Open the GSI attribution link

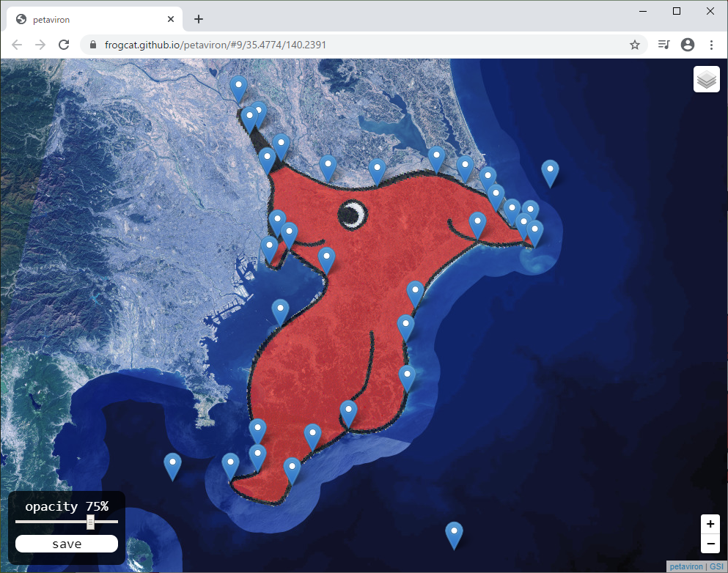(x=716, y=566)
